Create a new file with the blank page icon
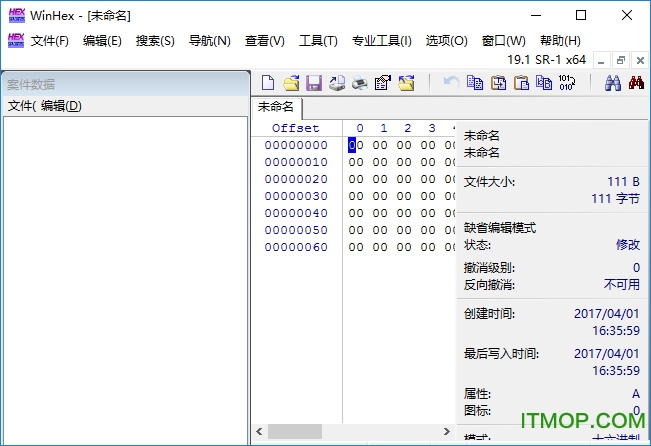651x446 pixels. [x=268, y=83]
